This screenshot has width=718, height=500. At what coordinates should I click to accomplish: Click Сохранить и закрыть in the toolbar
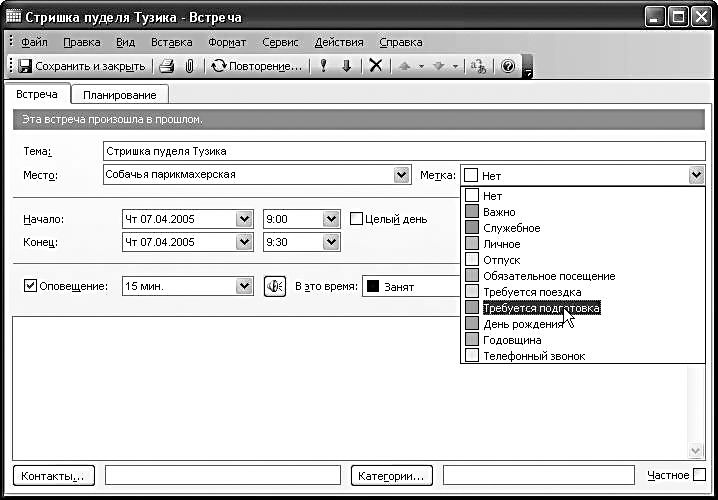tap(82, 66)
